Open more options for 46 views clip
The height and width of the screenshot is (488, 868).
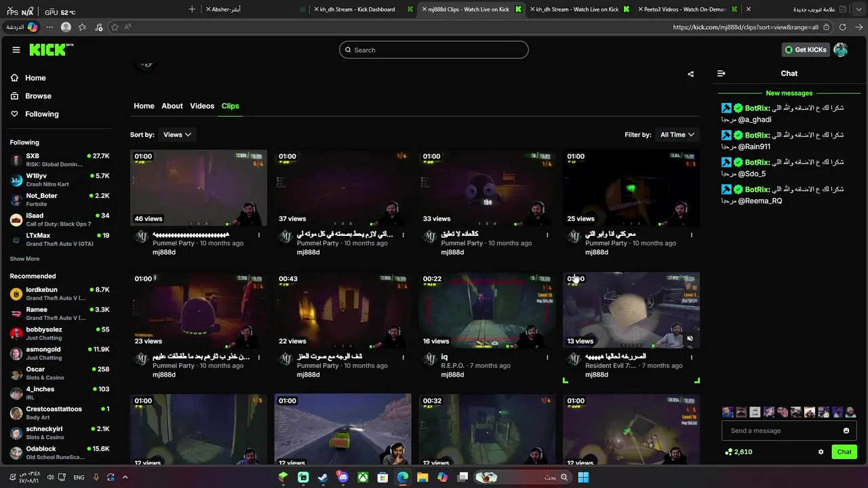[259, 235]
